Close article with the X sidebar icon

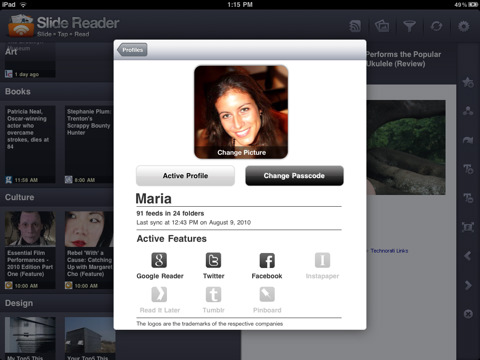click(468, 314)
